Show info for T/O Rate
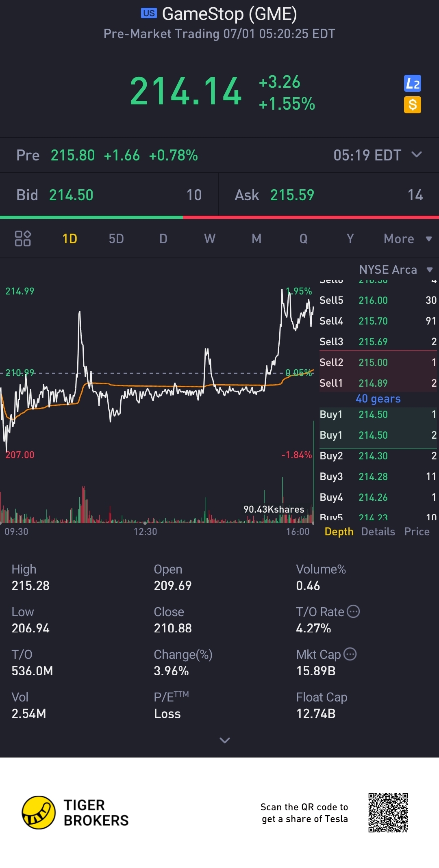Image resolution: width=439 pixels, height=868 pixels. 353,611
